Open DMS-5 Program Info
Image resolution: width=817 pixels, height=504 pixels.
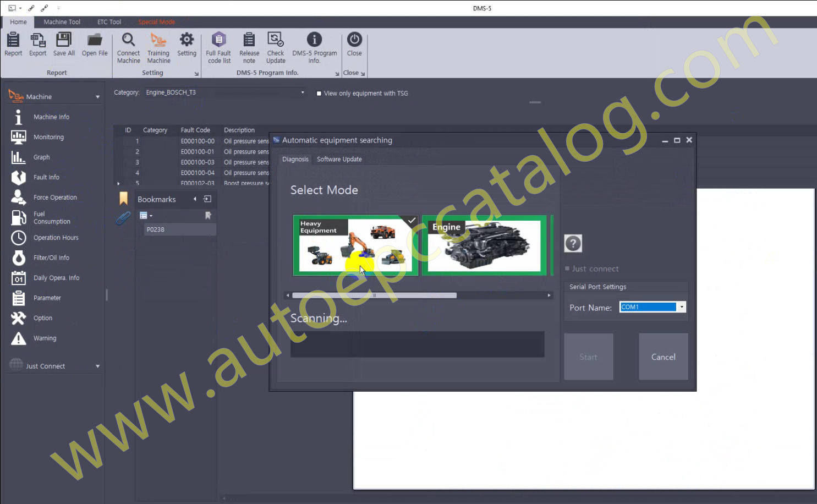(x=314, y=40)
